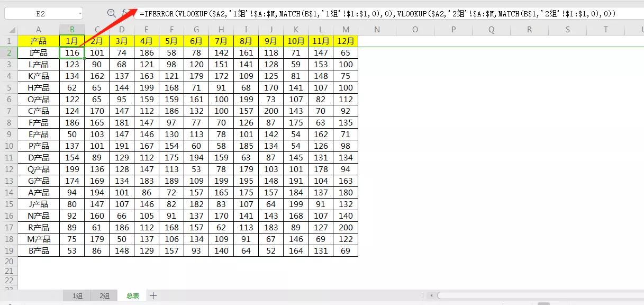The width and height of the screenshot is (644, 305).
Task: Click the horizontal scrollbar track
Action: 540,295
